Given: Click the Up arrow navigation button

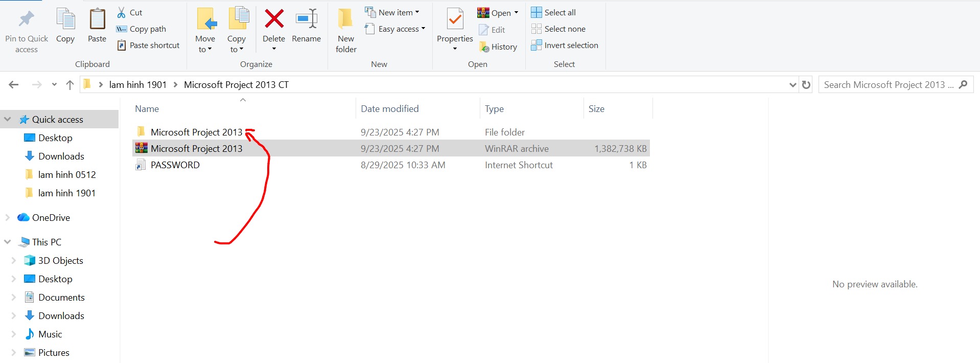Looking at the screenshot, I should pos(70,85).
